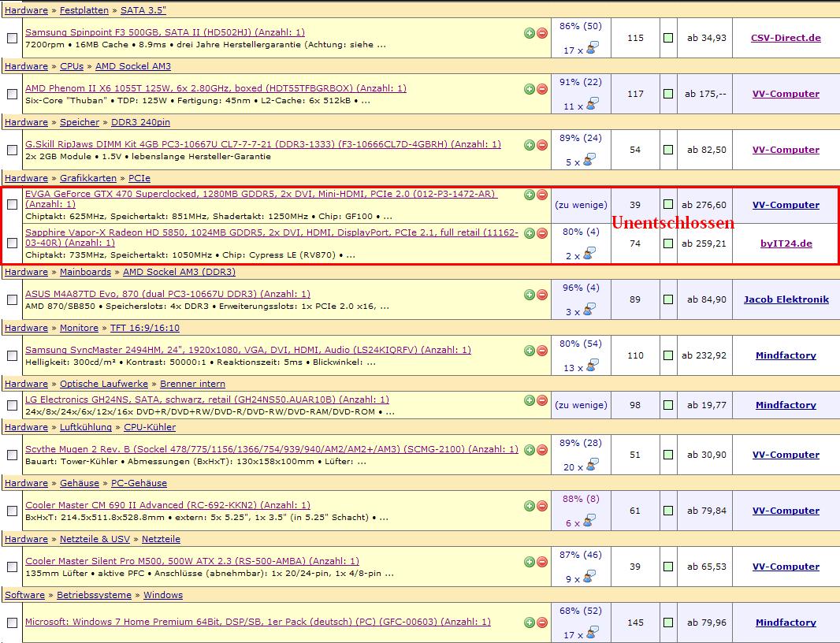
Task: Click minus icon for Samsung SyncMaster 2494HM
Action: click(x=541, y=351)
